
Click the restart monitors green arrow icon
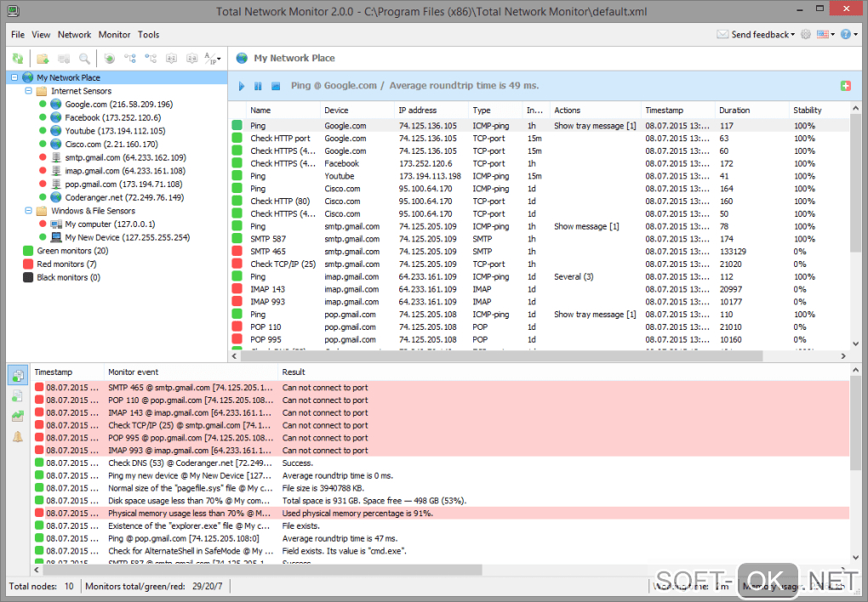pyautogui.click(x=110, y=58)
